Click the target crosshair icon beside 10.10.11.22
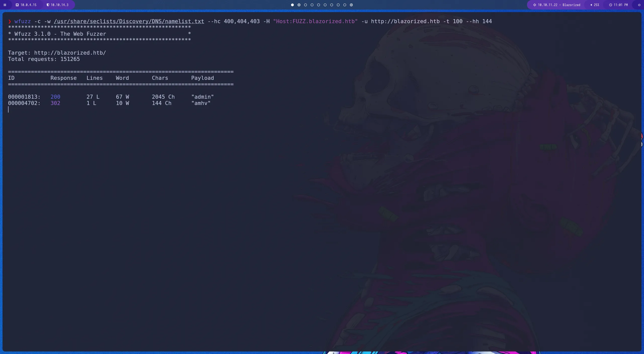The height and width of the screenshot is (354, 644). click(534, 5)
